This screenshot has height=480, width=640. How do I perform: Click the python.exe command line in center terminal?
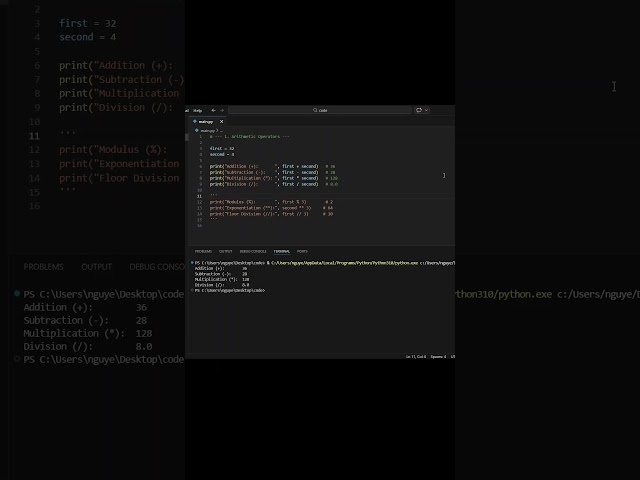point(324,263)
